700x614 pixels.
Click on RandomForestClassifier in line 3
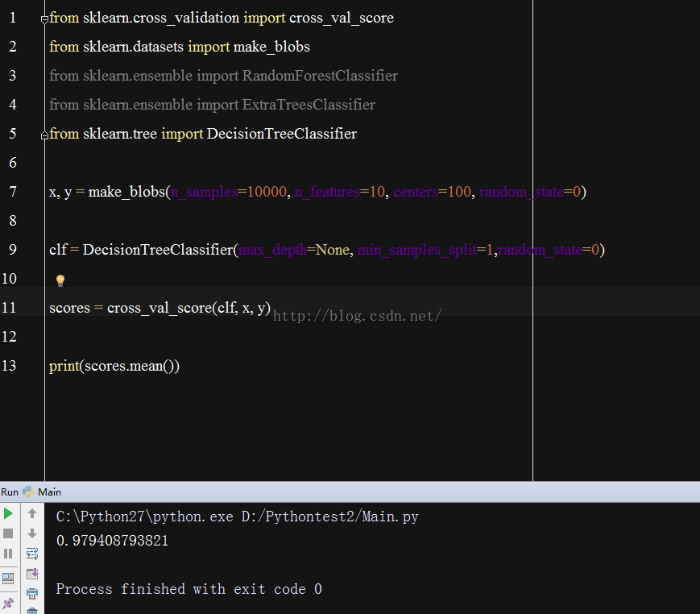tap(320, 76)
